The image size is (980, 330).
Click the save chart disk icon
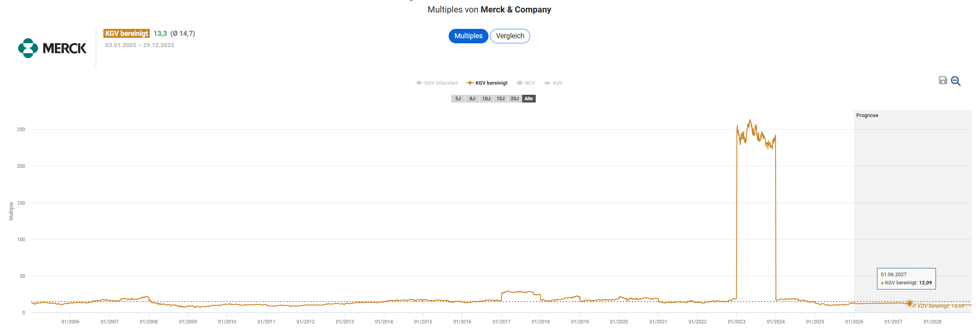(x=943, y=80)
